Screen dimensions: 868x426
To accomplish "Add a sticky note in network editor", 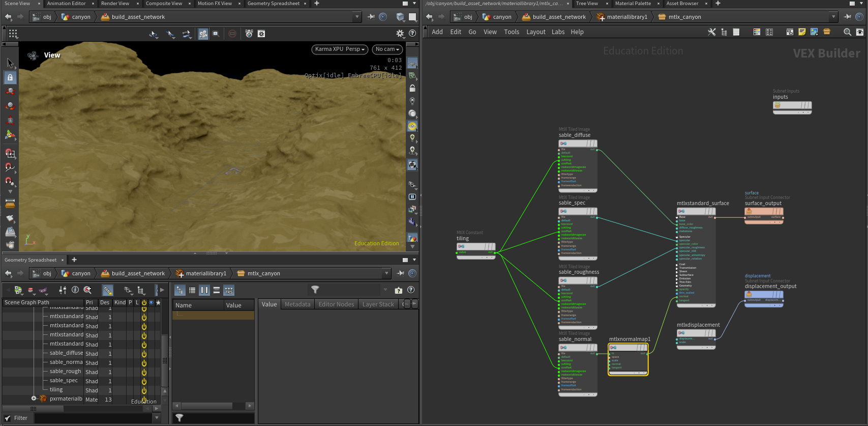I will [x=802, y=32].
